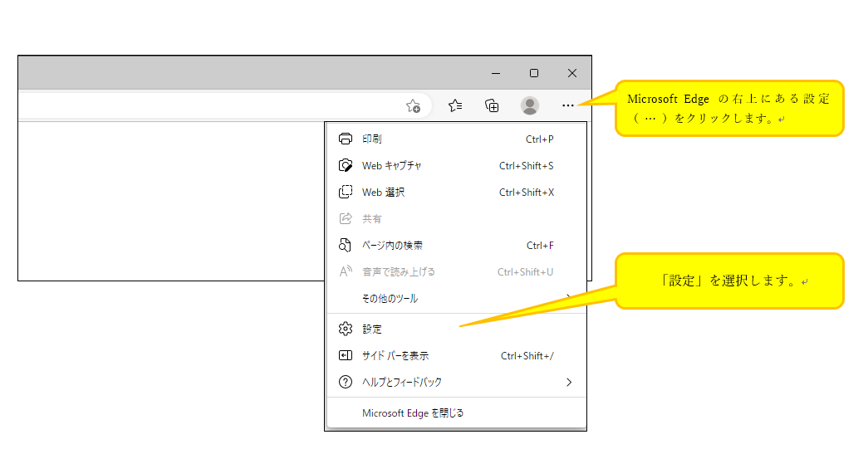The height and width of the screenshot is (454, 868).
Task: Select Microsoft Edge を閉じる
Action: 457,413
